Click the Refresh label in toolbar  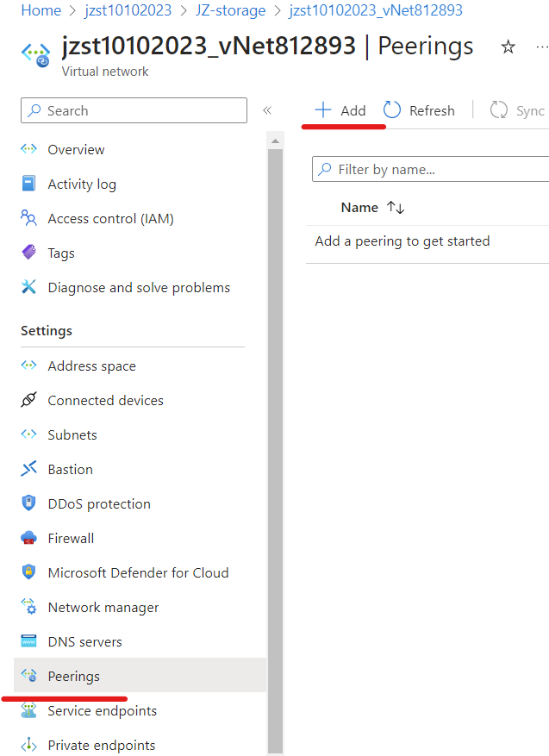432,110
